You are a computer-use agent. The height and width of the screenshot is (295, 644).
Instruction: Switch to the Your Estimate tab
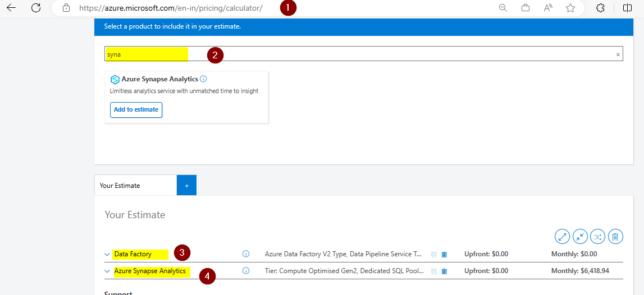[x=135, y=186]
